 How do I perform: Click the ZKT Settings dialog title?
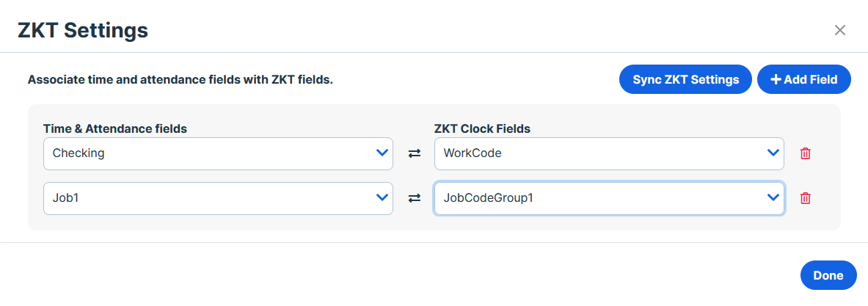[83, 30]
